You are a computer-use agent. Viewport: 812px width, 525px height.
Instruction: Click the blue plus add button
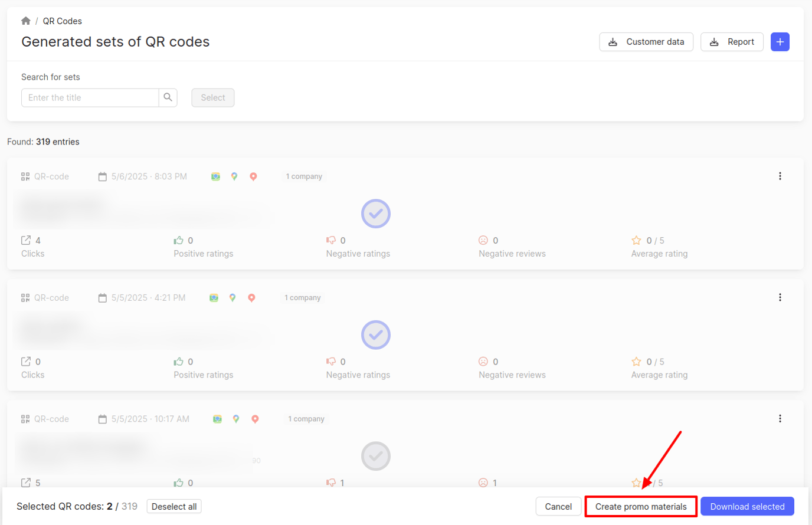(780, 42)
